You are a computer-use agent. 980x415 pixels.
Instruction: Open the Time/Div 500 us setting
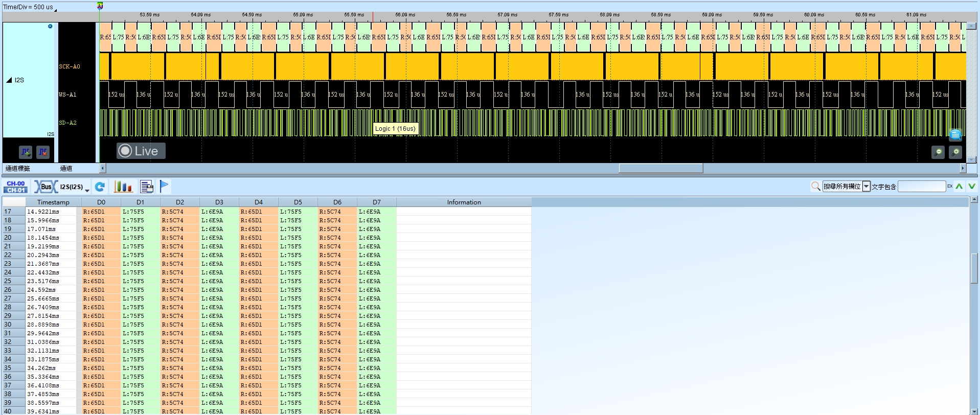[29, 7]
